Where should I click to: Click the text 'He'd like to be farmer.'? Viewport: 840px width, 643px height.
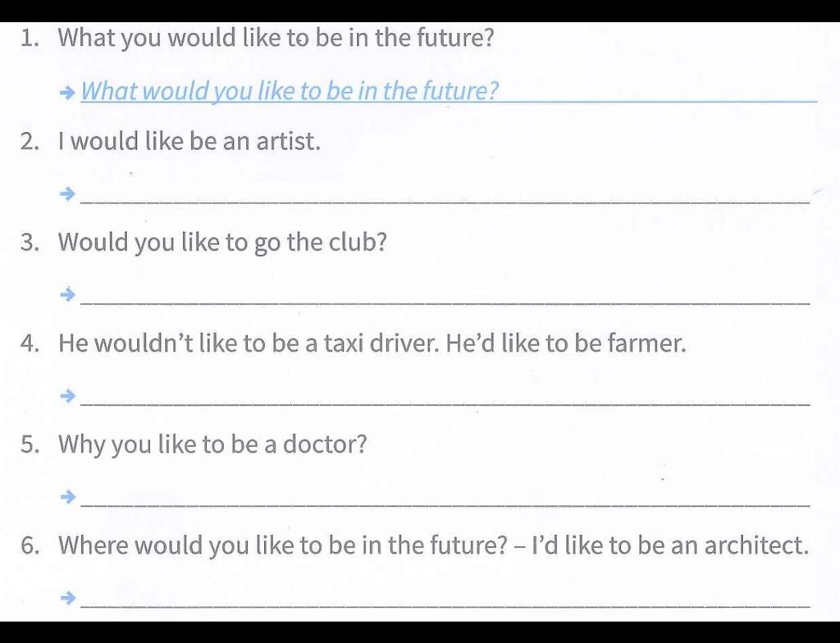(566, 343)
